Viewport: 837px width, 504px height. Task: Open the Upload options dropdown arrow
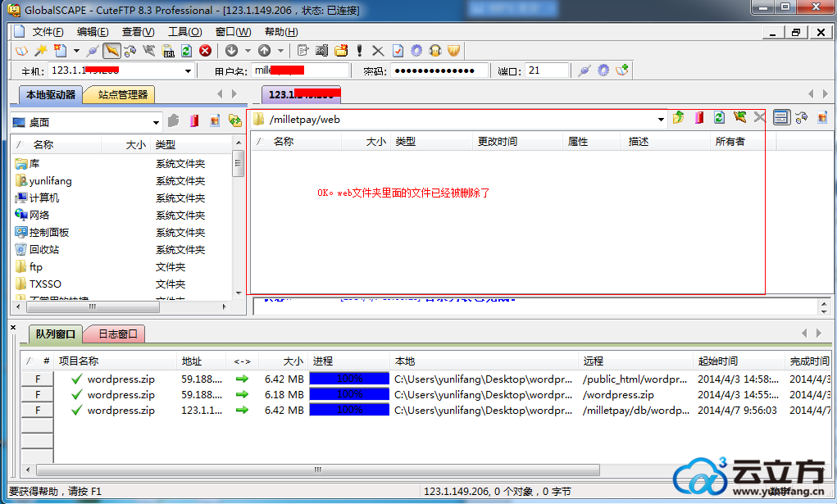point(280,51)
